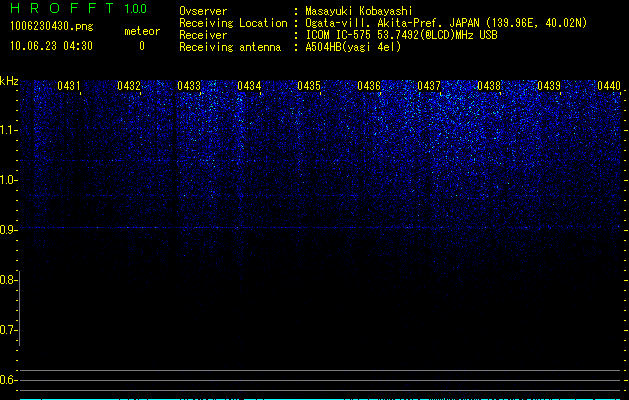Click the 0435 time marker
Viewport: 629px width, 400px height.
[309, 85]
